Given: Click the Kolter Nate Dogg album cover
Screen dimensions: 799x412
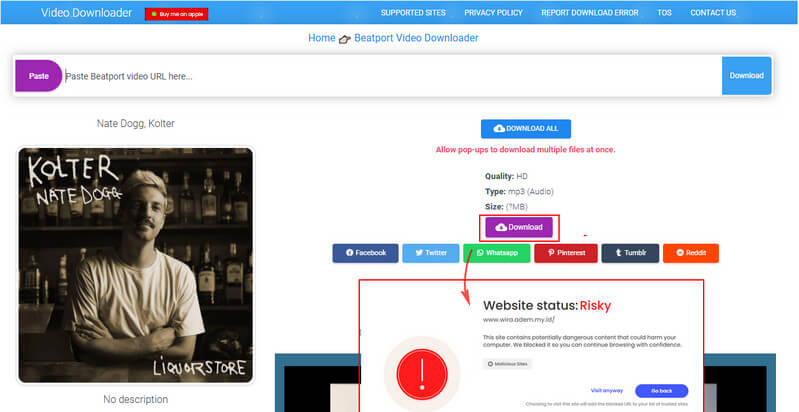Looking at the screenshot, I should [136, 265].
